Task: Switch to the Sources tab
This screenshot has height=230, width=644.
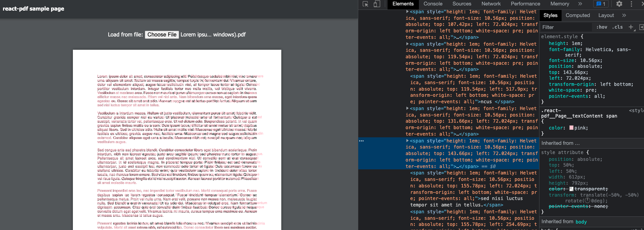Action: [462, 4]
